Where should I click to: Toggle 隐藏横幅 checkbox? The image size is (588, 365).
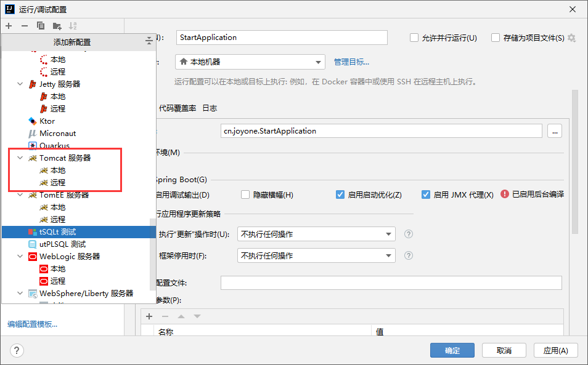coord(245,195)
